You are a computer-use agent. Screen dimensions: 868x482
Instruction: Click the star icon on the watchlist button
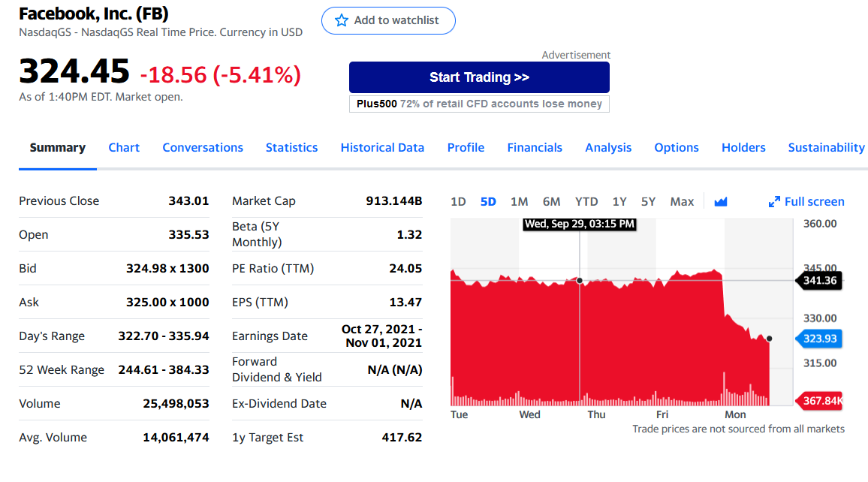tap(342, 20)
